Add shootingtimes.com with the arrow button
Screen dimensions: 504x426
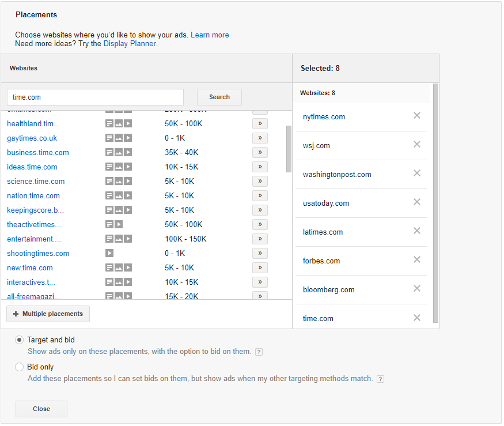click(x=260, y=254)
